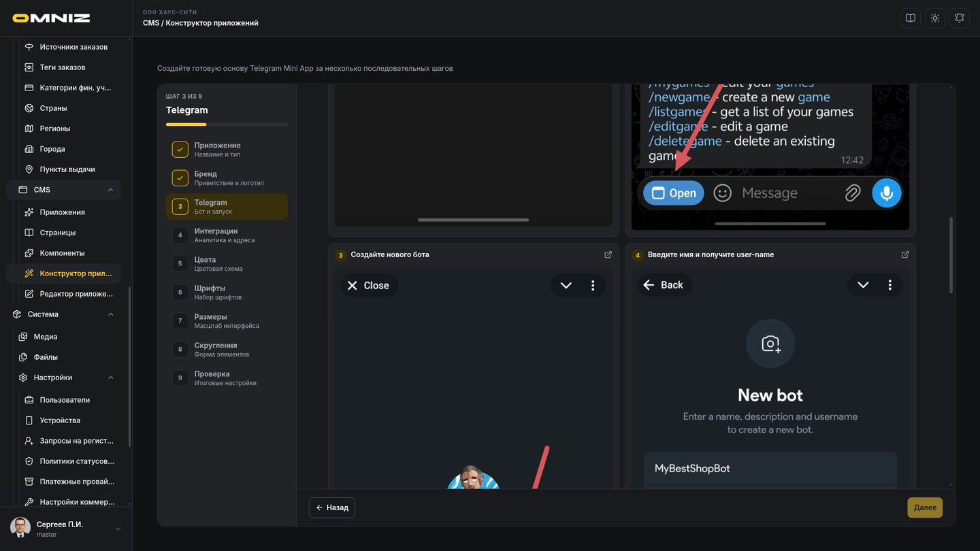Click the Open button screenshot thumbnail
Screen dimensions: 980x551
(770, 157)
